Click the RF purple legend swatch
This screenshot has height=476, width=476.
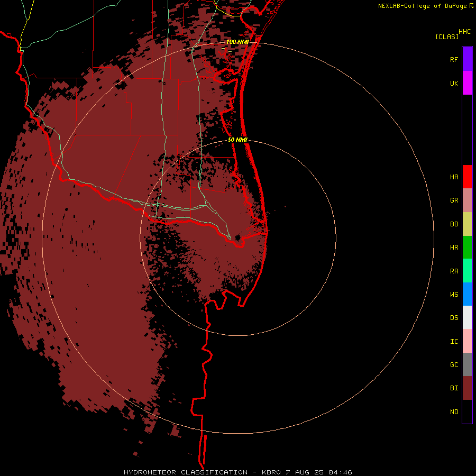[467, 59]
